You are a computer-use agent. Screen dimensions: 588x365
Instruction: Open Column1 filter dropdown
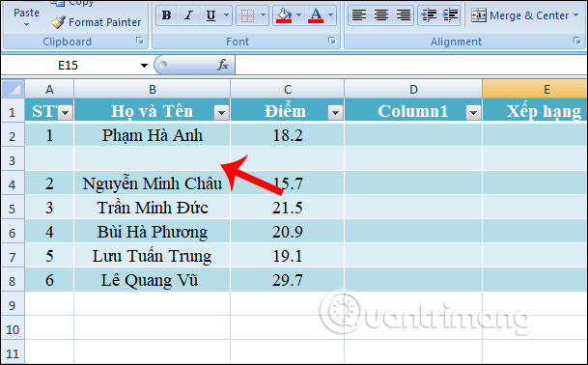[x=473, y=112]
